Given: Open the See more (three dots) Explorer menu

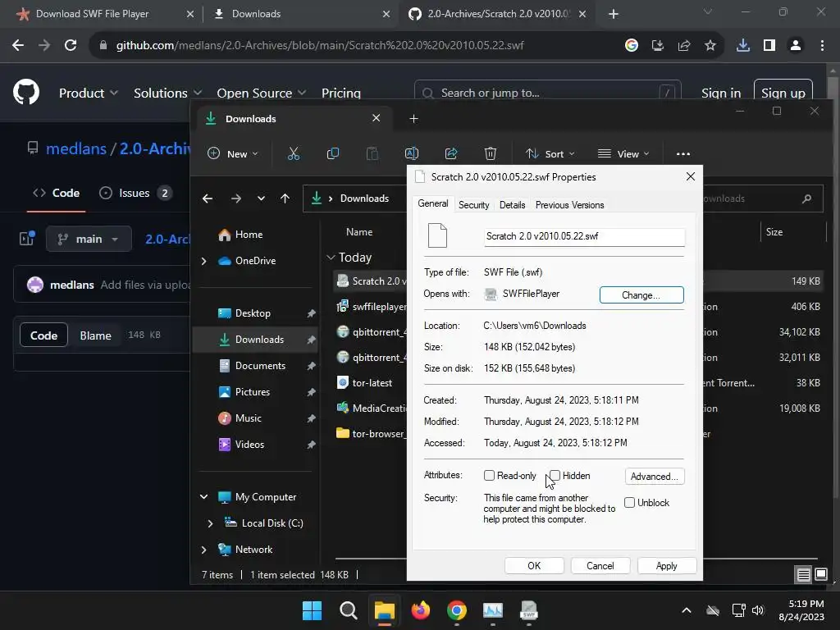Looking at the screenshot, I should [x=683, y=153].
